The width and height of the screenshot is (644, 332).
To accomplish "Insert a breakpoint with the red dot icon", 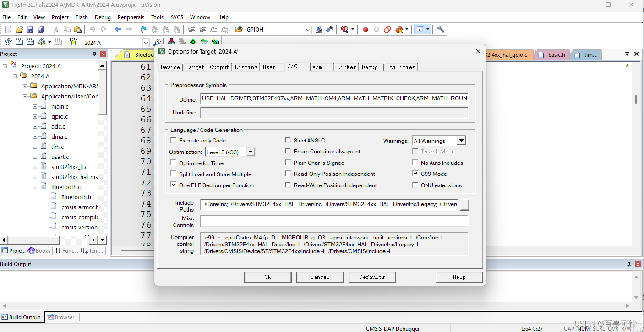I will [366, 29].
